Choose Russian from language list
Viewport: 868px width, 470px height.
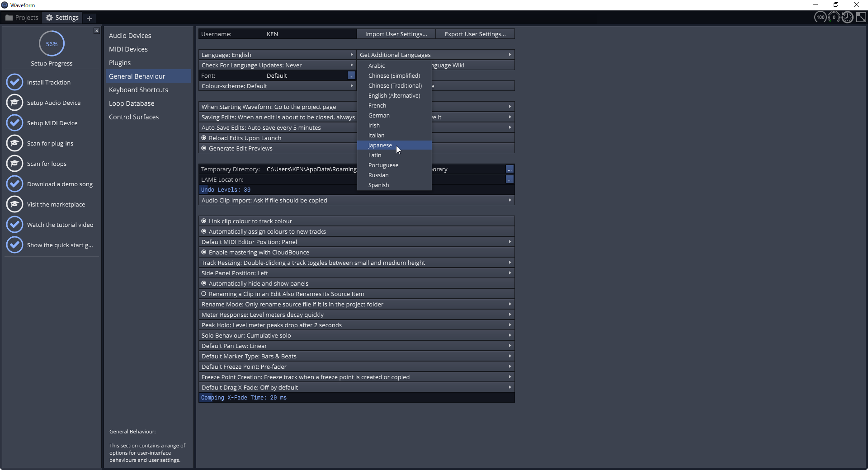tap(394, 175)
